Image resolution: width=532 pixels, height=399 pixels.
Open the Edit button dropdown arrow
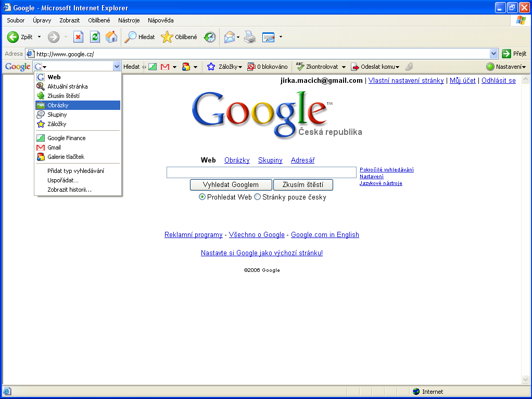tap(281, 37)
